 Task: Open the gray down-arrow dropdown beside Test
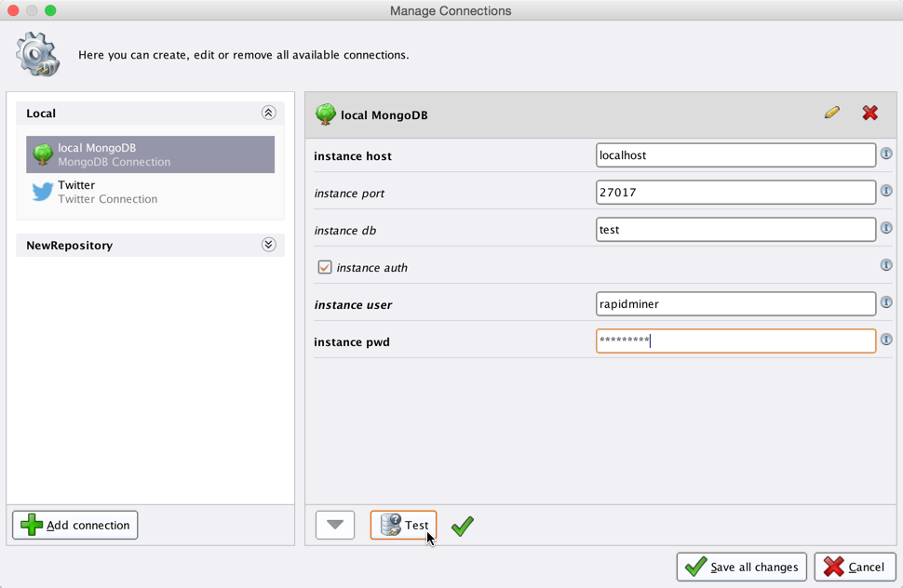pyautogui.click(x=335, y=526)
